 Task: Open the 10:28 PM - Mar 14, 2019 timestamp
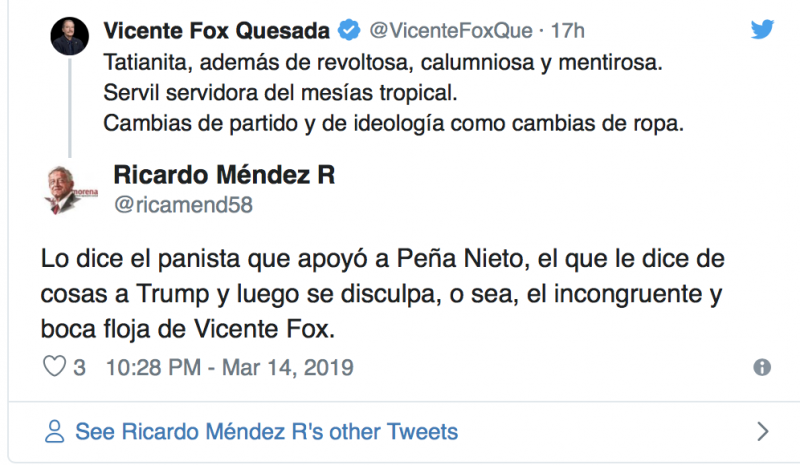[x=228, y=367]
